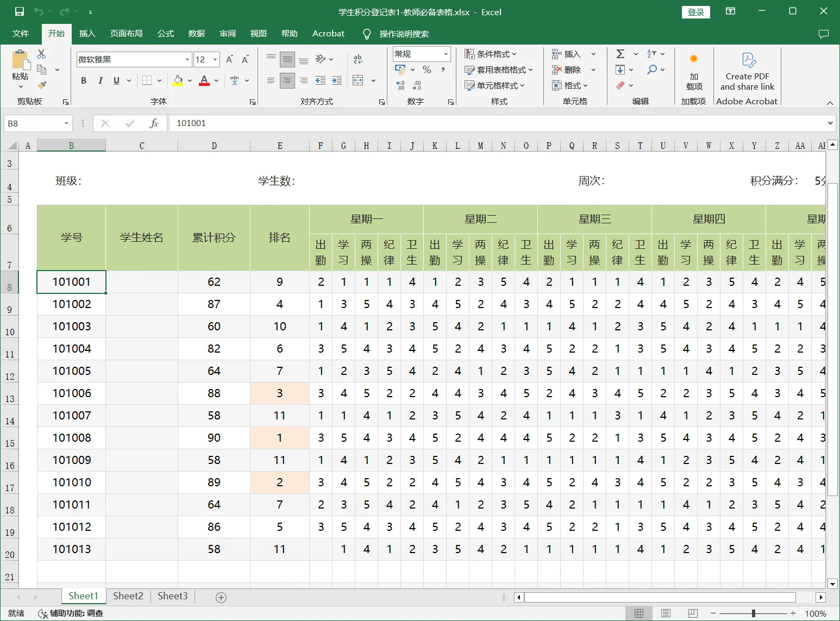The height and width of the screenshot is (621, 840).
Task: Click the zoom slider handle
Action: (x=753, y=613)
